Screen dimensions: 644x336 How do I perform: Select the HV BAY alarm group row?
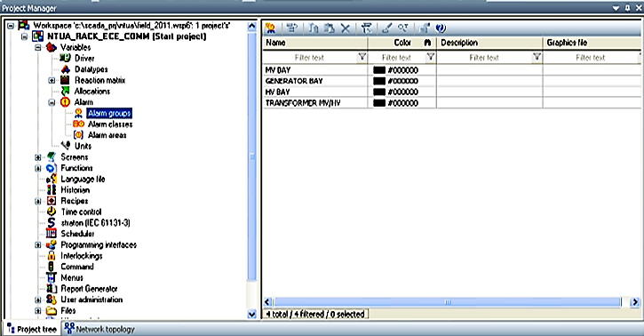(x=451, y=92)
